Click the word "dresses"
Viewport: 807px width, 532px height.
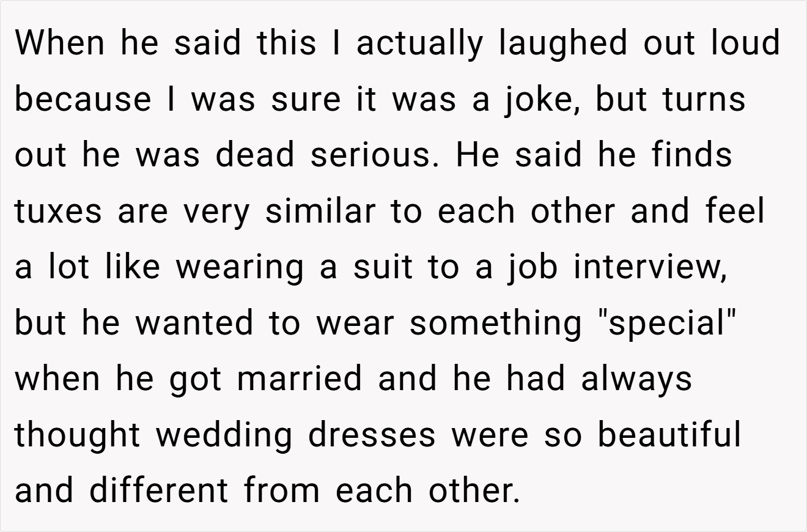(x=372, y=435)
